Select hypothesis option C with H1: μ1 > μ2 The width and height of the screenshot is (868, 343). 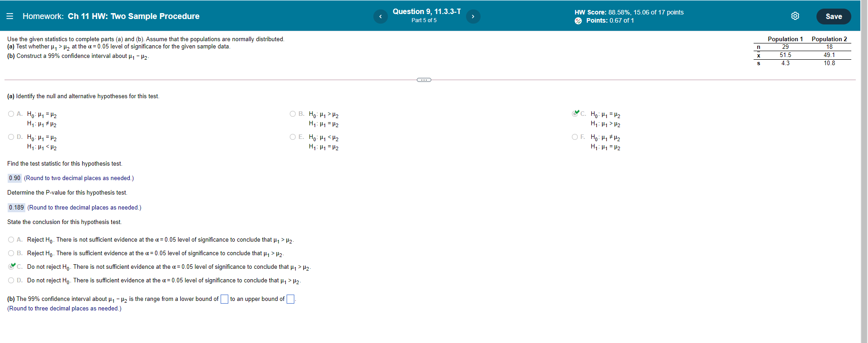575,114
